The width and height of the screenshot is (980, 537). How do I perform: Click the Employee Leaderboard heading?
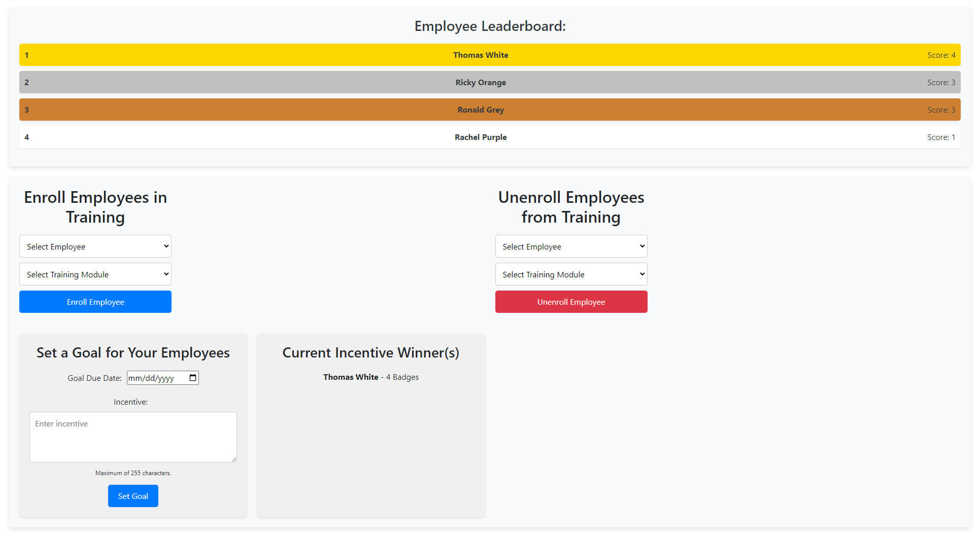point(490,26)
